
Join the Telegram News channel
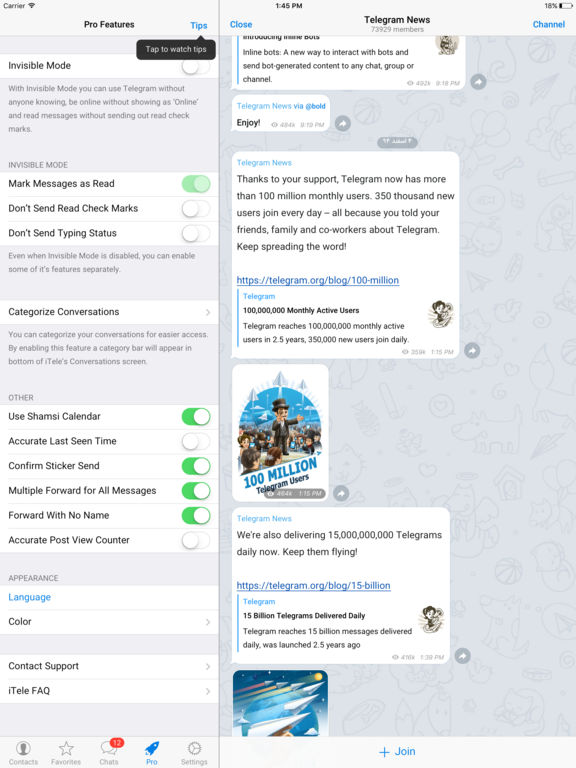[397, 752]
